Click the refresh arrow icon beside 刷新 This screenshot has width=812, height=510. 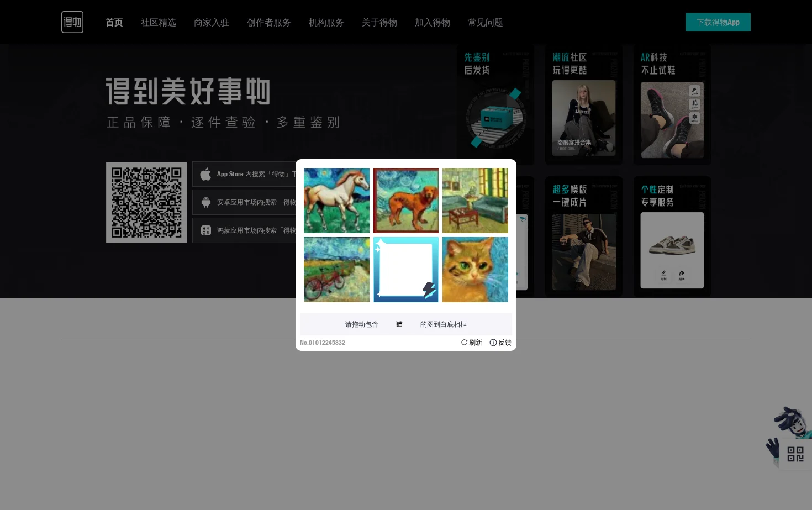coord(464,343)
